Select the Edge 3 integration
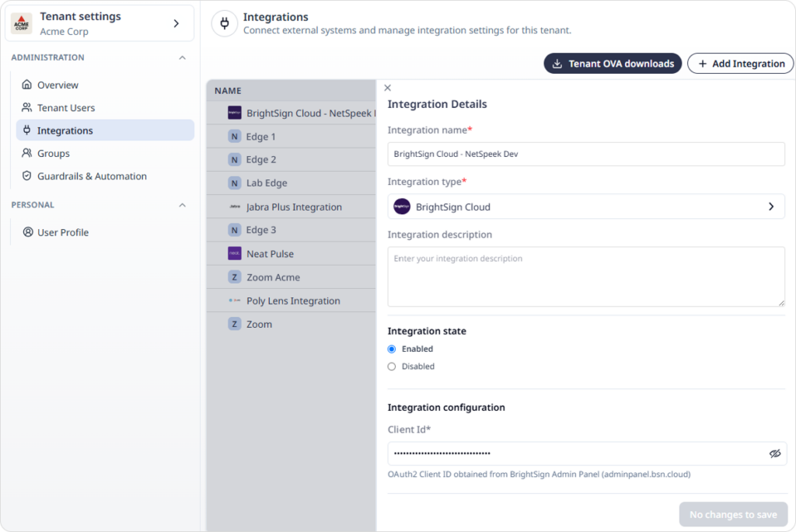Image resolution: width=796 pixels, height=532 pixels. [292, 230]
